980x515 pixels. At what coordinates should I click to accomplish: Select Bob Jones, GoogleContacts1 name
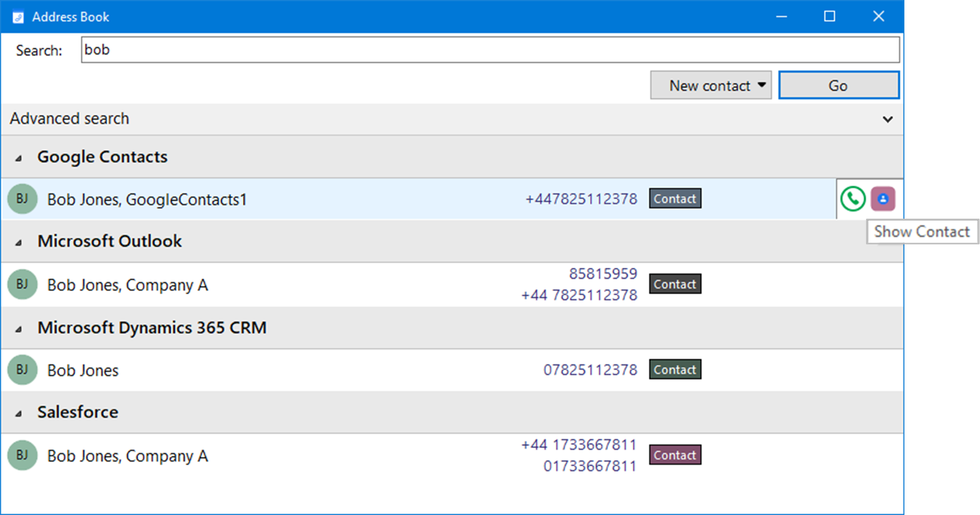tap(147, 199)
